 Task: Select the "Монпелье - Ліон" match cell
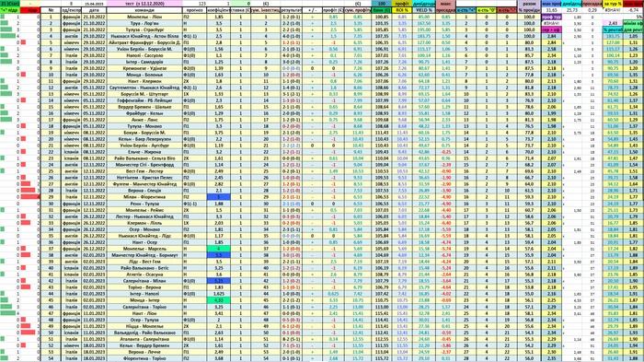[144, 17]
